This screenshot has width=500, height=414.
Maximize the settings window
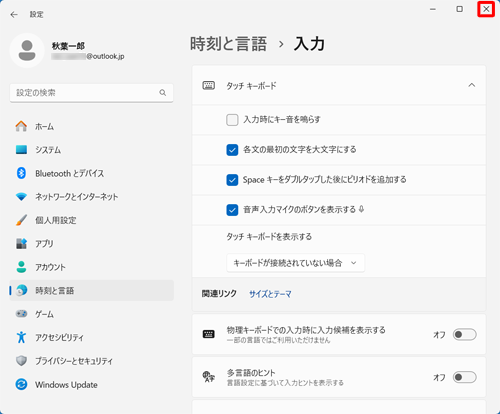459,9
